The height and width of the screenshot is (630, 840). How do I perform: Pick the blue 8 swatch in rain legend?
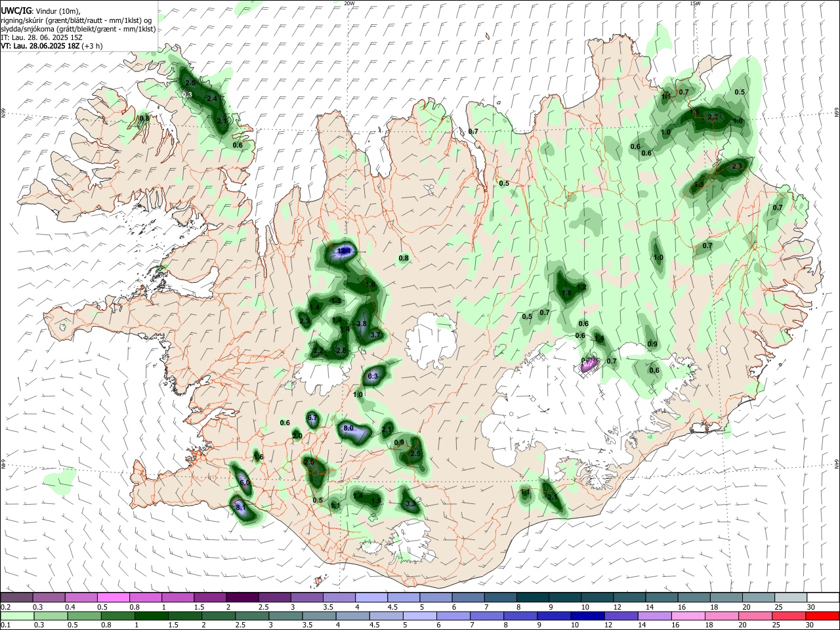coord(520,616)
